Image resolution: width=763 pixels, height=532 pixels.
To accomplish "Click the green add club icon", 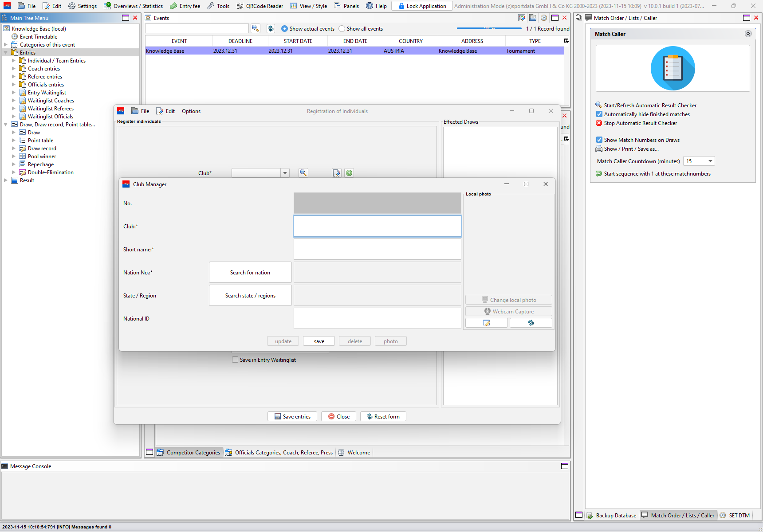I will pyautogui.click(x=349, y=173).
